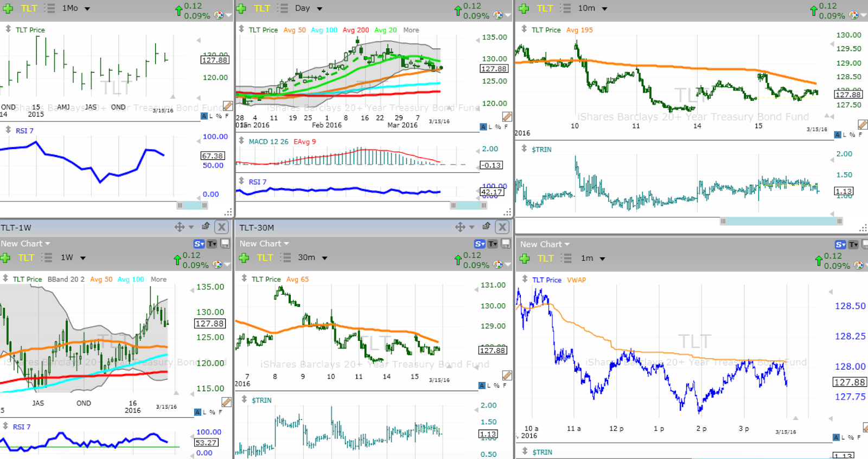Screen dimensions: 868x459
Task: Click the 10m chart horizontal scroll slider
Action: click(781, 221)
